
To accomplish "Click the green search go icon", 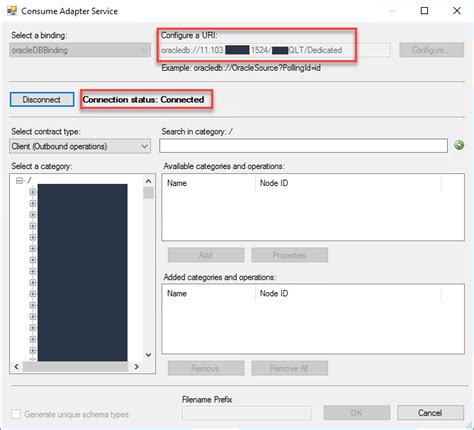I will tap(459, 145).
